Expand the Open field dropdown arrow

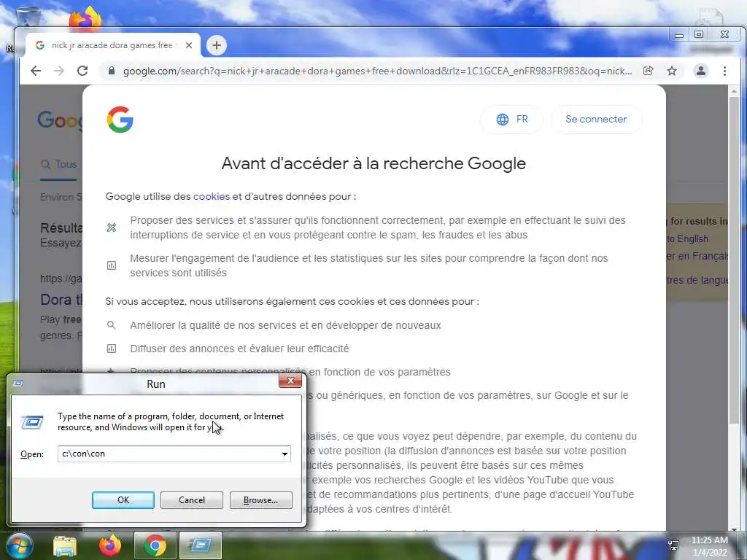coord(285,454)
